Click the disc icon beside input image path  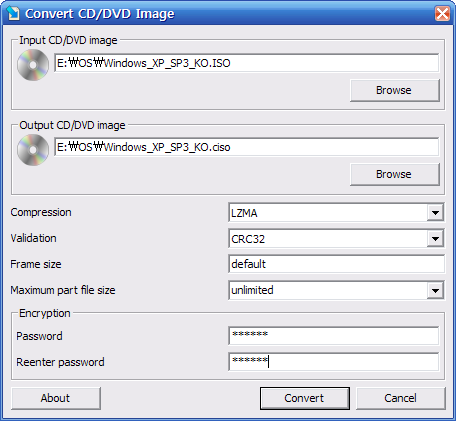coord(33,65)
